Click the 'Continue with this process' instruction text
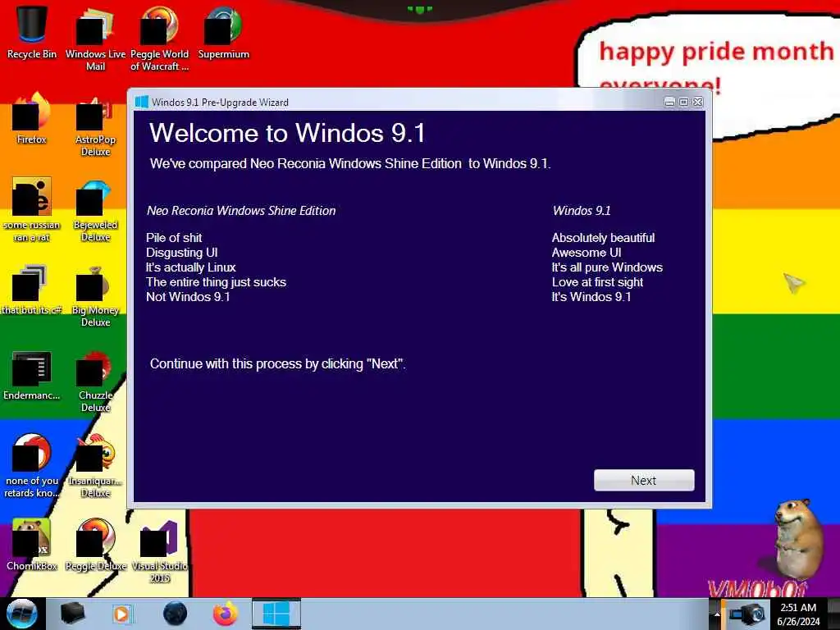This screenshot has height=630, width=840. (x=277, y=363)
